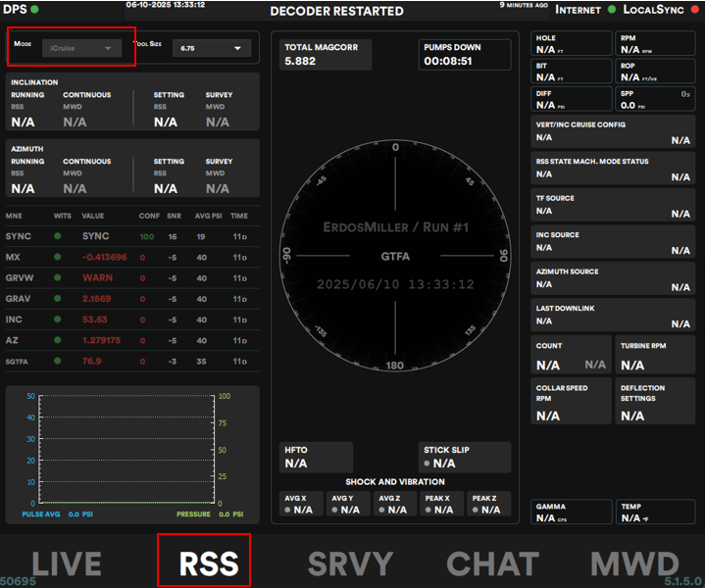
Task: Click the GRVW row WITS green dot
Action: (58, 277)
